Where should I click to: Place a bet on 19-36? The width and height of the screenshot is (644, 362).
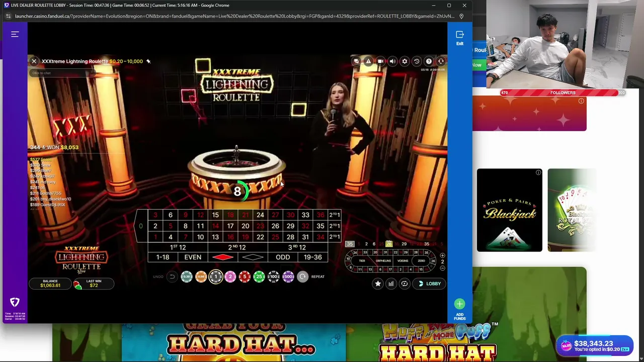(312, 257)
